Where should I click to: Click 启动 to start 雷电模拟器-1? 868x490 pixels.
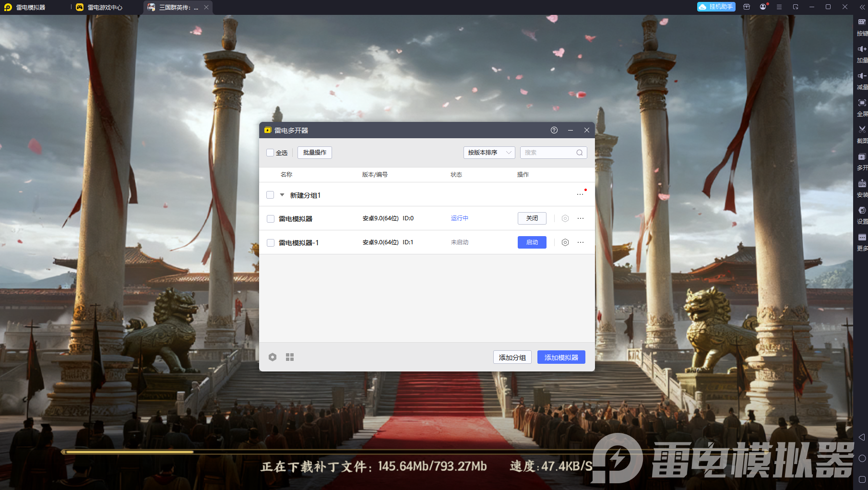coord(532,242)
